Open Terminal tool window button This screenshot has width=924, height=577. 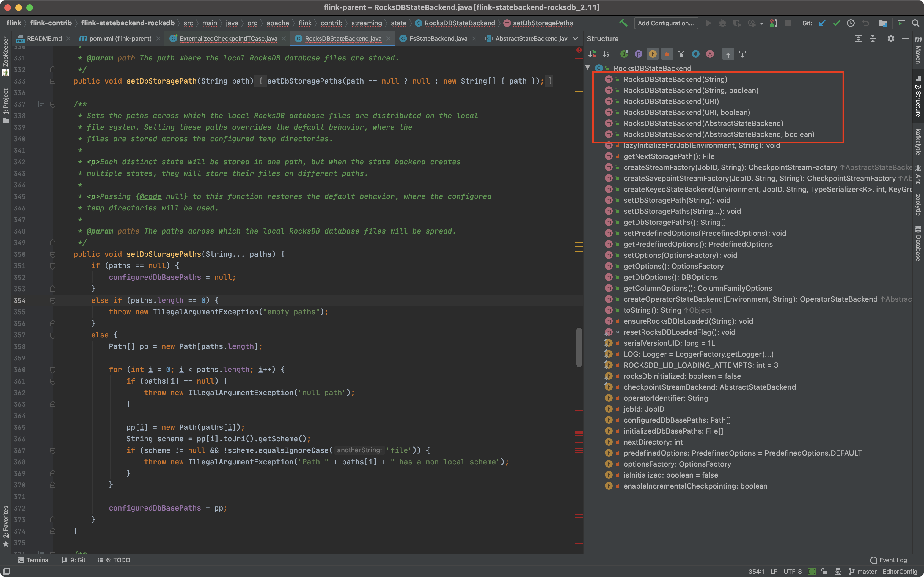pyautogui.click(x=34, y=560)
